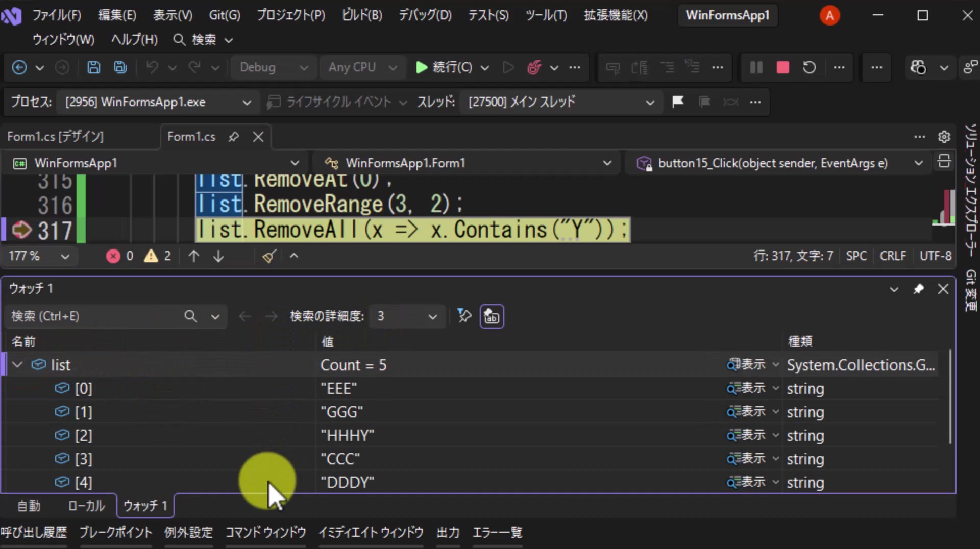Click the Save All icon

click(120, 67)
